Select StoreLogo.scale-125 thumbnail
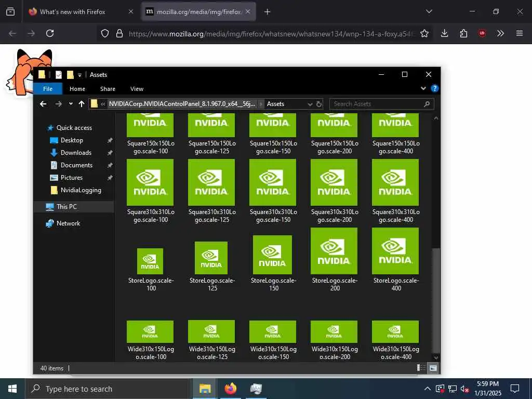532x399 pixels. [211, 258]
